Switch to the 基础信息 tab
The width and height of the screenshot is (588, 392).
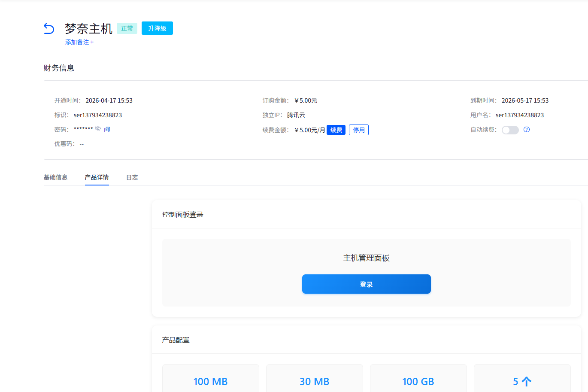[55, 177]
